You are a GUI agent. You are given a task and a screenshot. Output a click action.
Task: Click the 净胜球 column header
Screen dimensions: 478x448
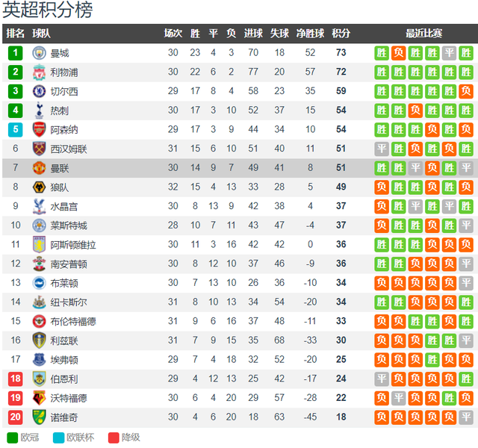coord(310,33)
